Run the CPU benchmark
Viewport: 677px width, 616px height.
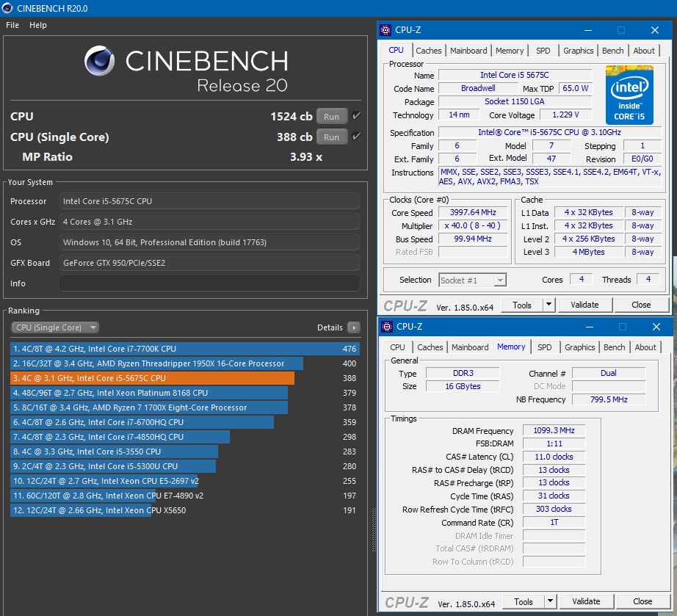pos(331,115)
